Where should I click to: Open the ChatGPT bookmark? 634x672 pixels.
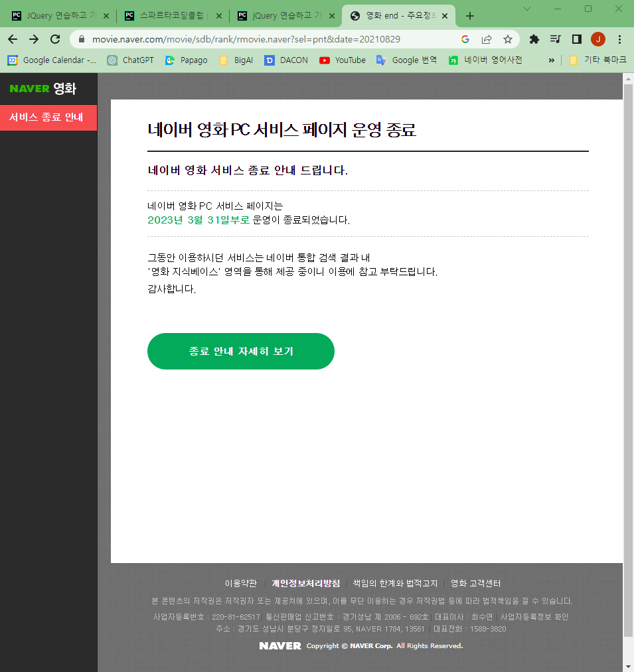point(131,60)
